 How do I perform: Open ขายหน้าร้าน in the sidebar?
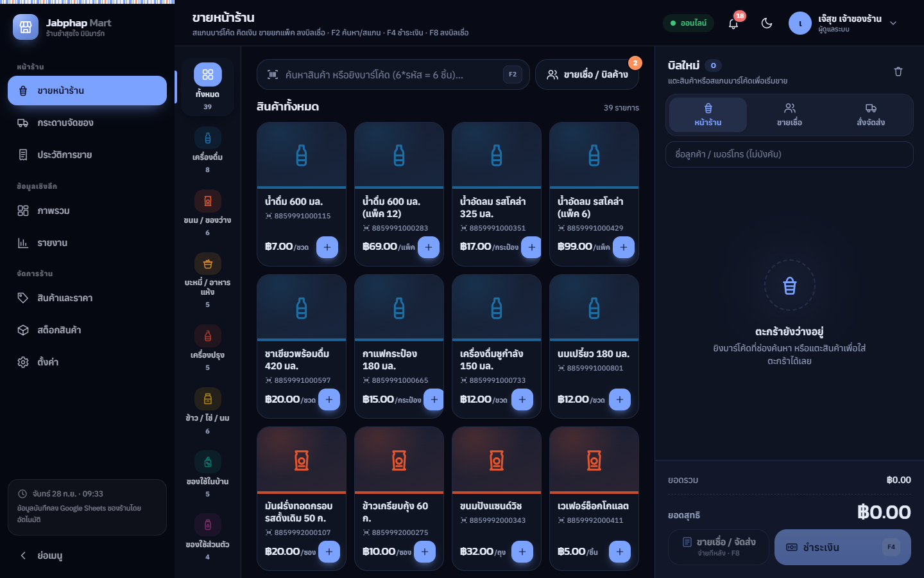[87, 91]
